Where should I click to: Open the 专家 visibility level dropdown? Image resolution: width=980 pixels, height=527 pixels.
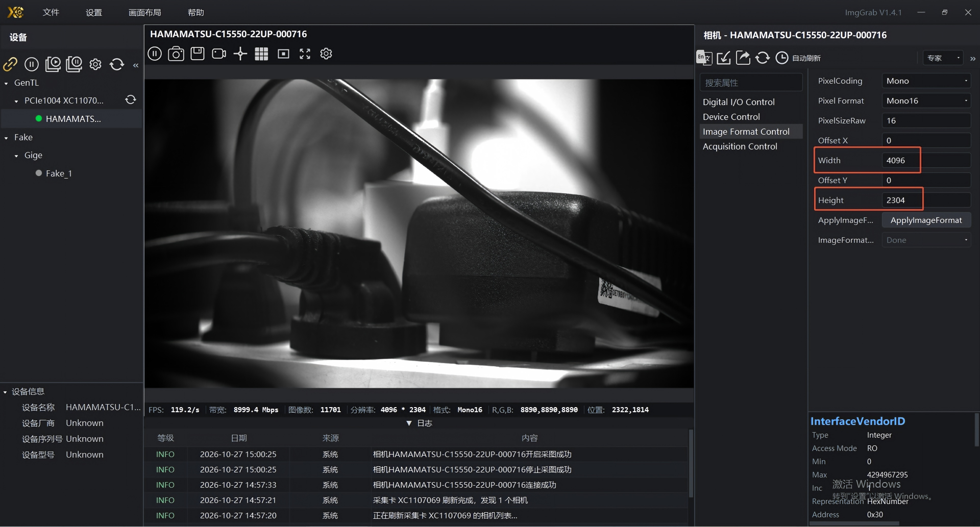(943, 58)
